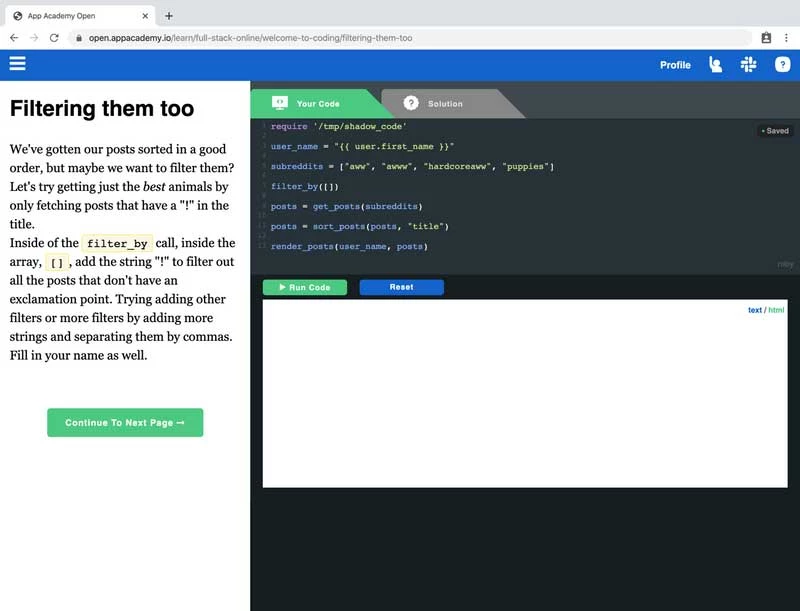Click the raised-hand person icon in header
800x611 pixels.
[x=715, y=64]
